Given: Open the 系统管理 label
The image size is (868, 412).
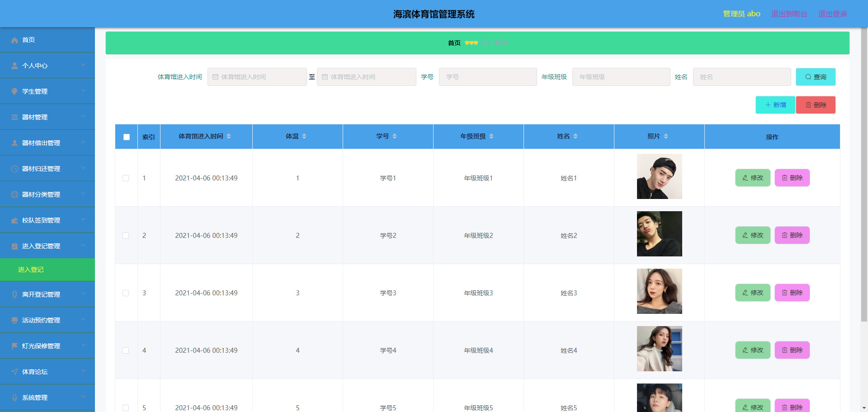Looking at the screenshot, I should tap(35, 398).
